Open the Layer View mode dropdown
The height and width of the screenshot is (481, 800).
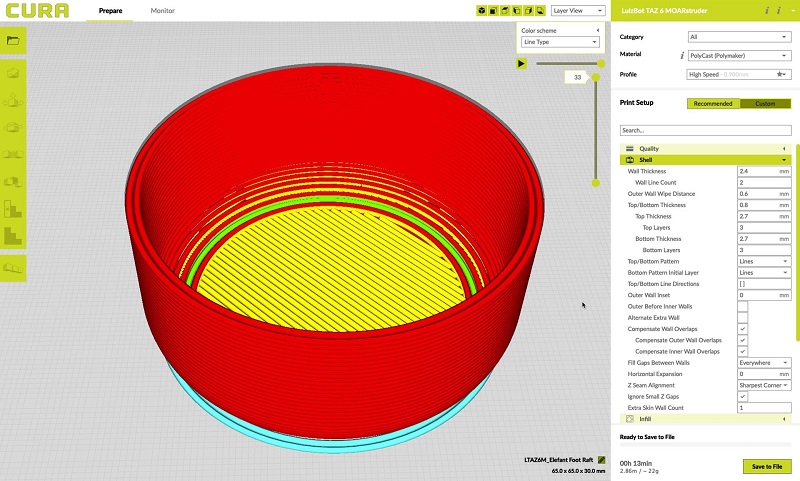[x=578, y=11]
